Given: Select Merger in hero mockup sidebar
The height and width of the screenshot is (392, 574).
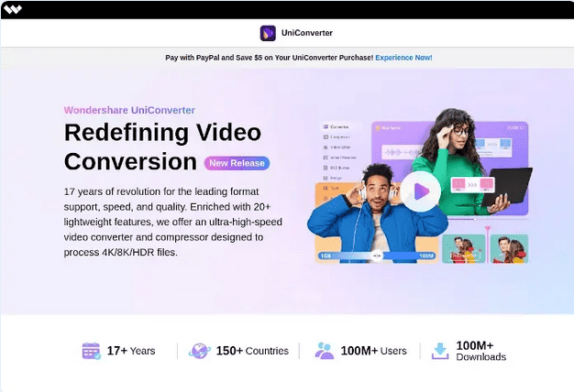Looking at the screenshot, I should (333, 178).
